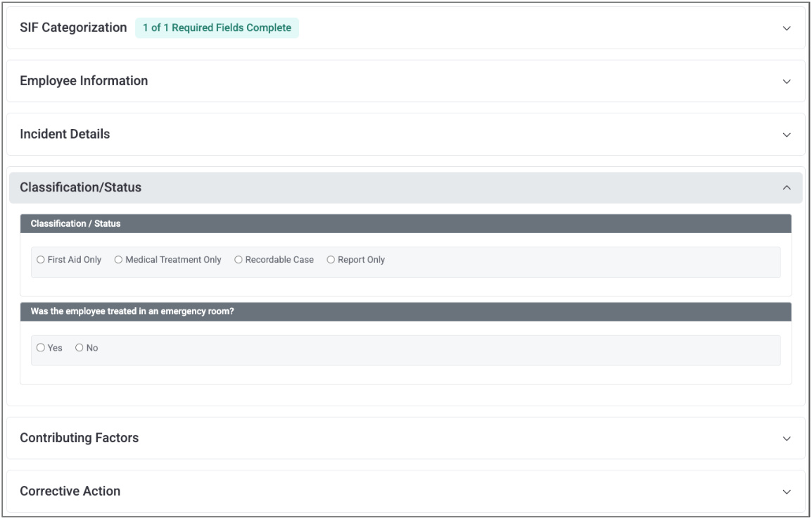Viewport: 812px width, 519px height.
Task: Click the Required Fields Complete badge
Action: pyautogui.click(x=217, y=28)
